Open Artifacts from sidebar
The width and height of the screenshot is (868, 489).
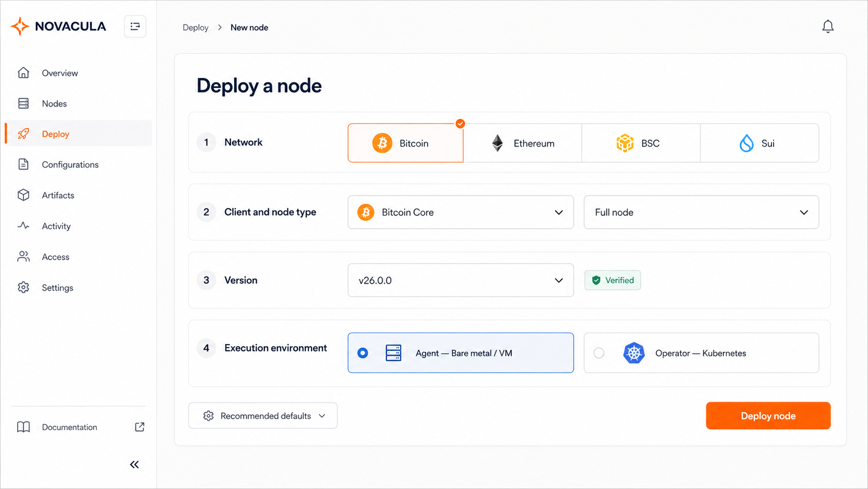pos(78,195)
